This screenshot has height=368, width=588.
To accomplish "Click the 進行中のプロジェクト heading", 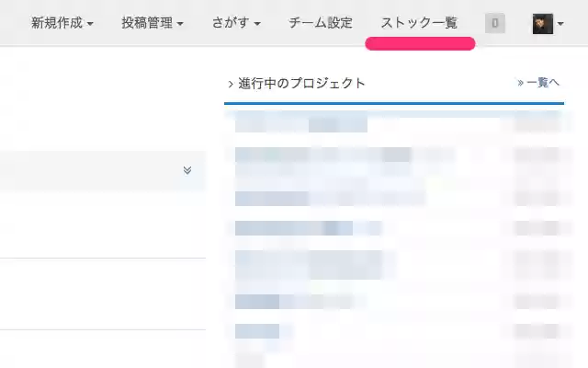I will pos(301,84).
